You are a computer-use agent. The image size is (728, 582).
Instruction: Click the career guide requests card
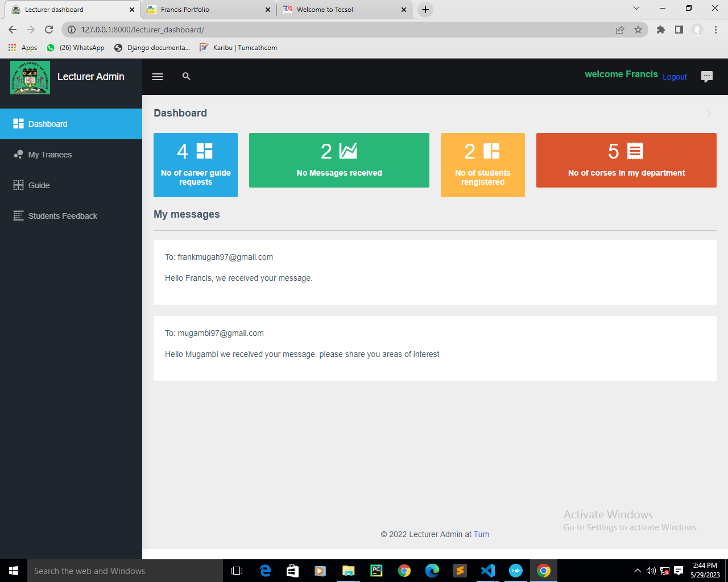[196, 165]
